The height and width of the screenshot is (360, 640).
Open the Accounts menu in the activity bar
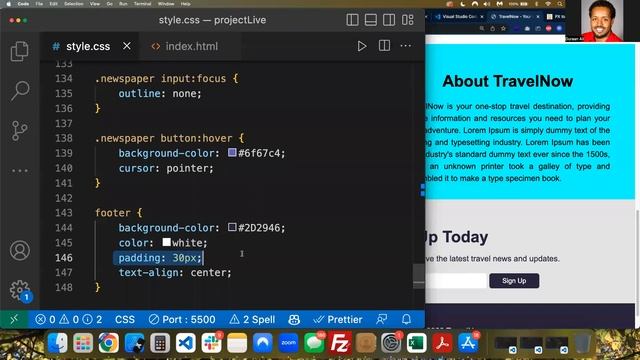(20, 250)
